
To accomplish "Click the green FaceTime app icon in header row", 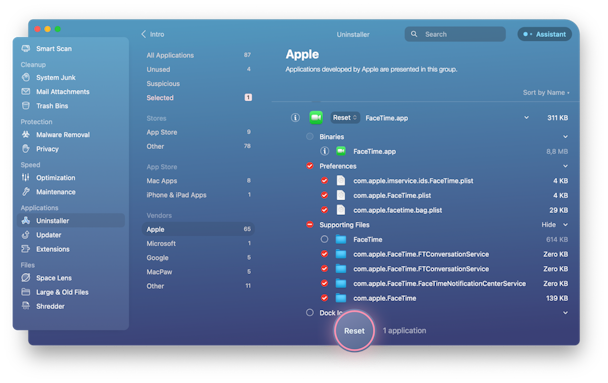I will tap(316, 117).
